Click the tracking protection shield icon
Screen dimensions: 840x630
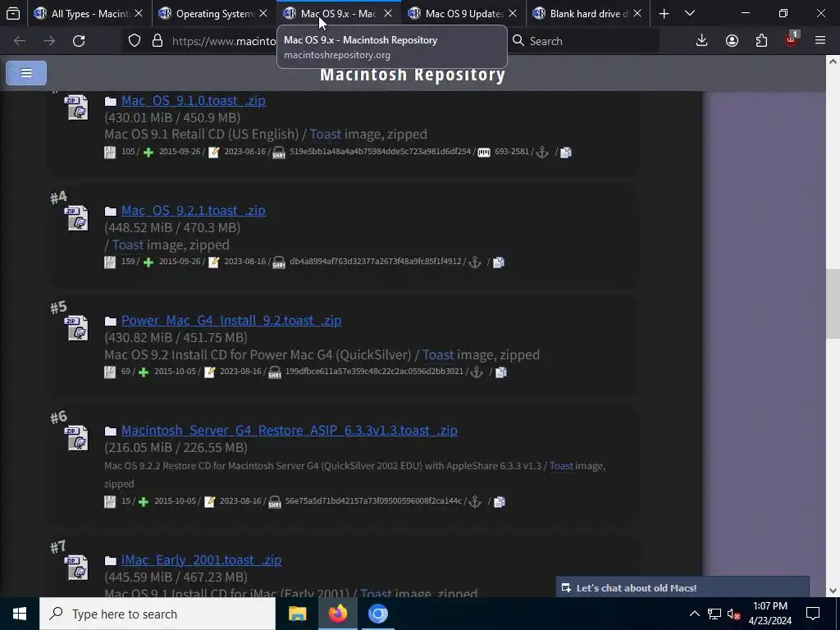tap(135, 41)
